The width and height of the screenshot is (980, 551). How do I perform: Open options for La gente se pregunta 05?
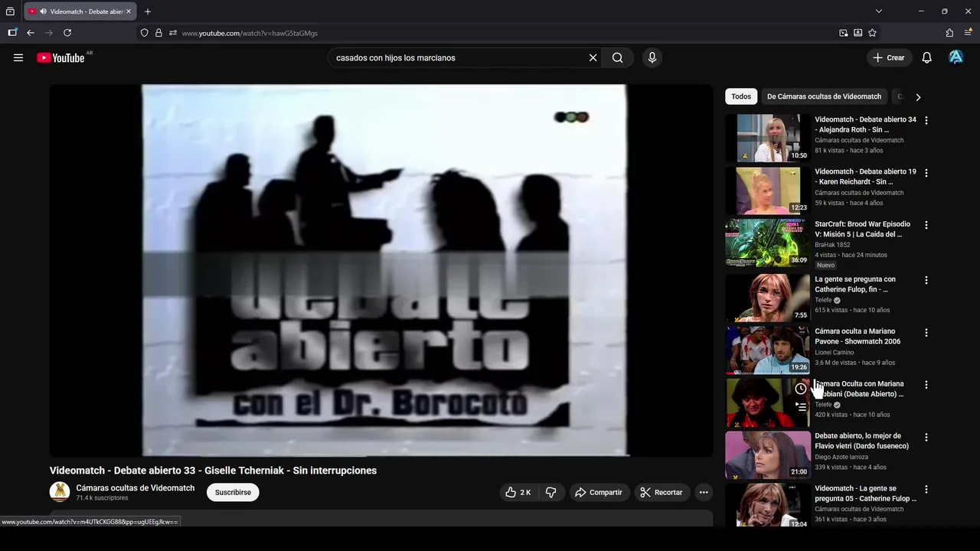click(x=926, y=489)
